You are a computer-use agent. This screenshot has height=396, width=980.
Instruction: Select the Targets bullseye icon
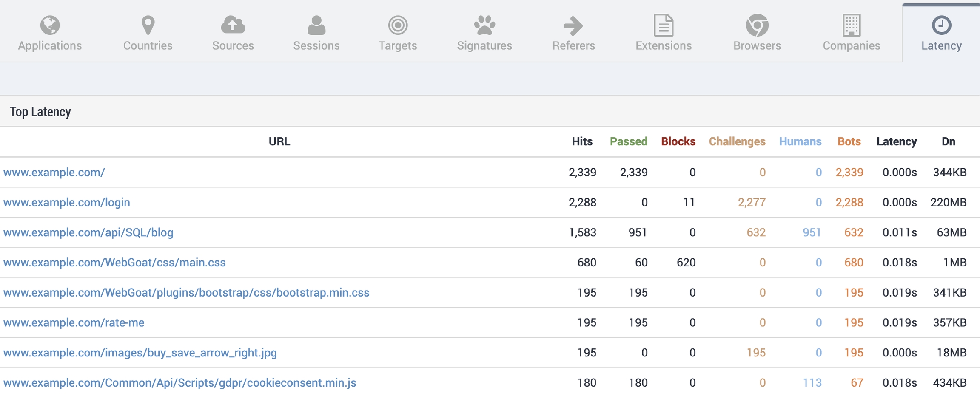pyautogui.click(x=398, y=25)
